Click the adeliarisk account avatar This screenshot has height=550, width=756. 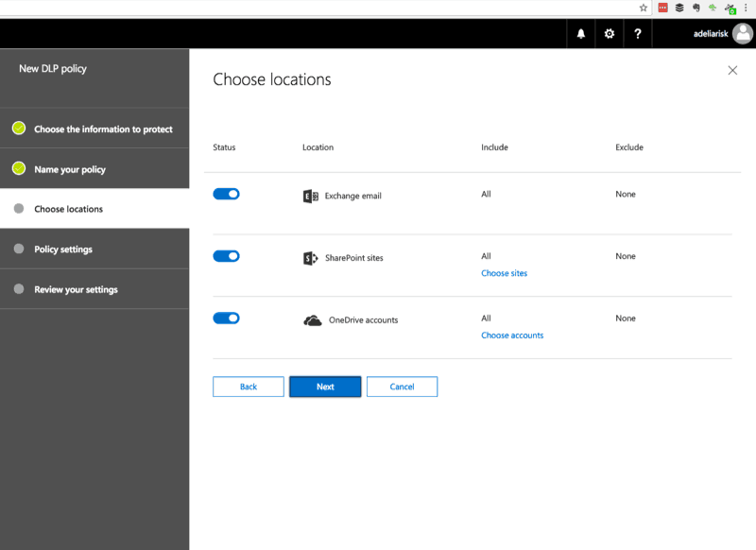[743, 33]
